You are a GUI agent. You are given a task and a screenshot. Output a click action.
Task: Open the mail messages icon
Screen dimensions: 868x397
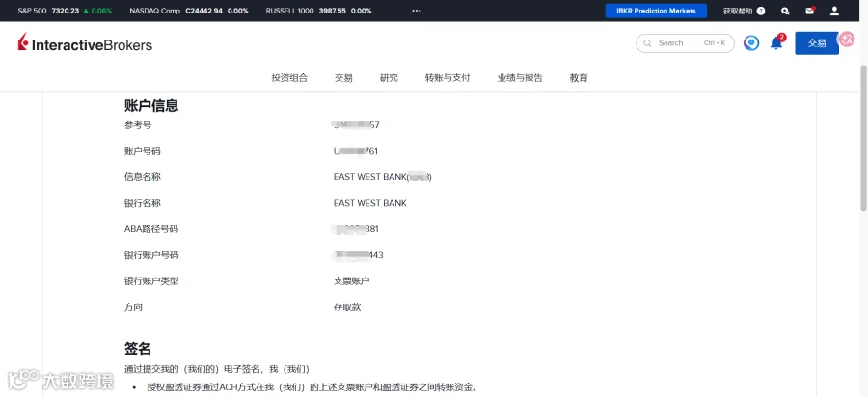810,11
